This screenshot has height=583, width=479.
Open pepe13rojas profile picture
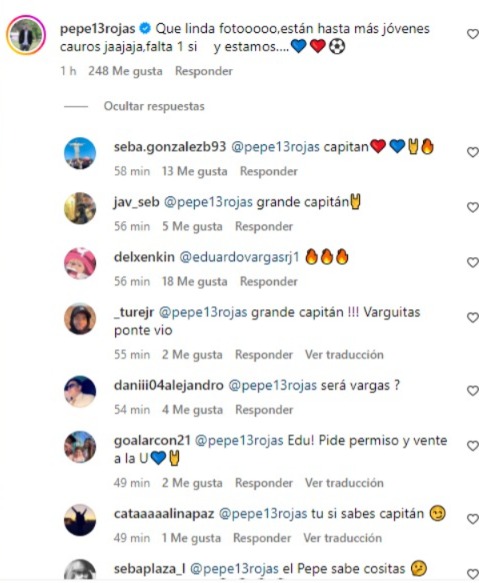point(26,35)
